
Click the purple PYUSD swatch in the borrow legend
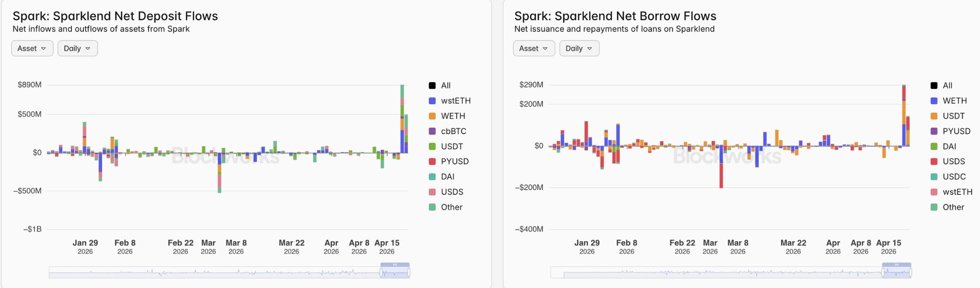click(934, 131)
